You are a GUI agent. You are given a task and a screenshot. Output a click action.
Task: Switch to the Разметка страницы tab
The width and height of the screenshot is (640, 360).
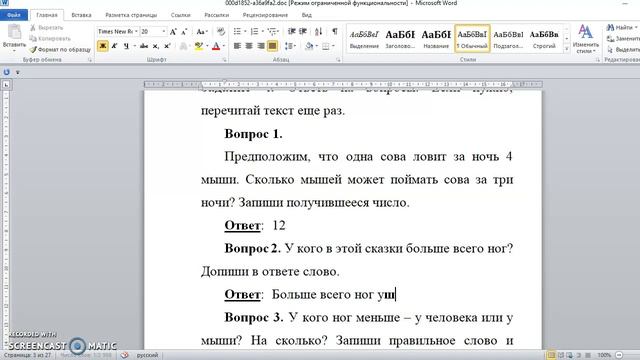click(131, 15)
